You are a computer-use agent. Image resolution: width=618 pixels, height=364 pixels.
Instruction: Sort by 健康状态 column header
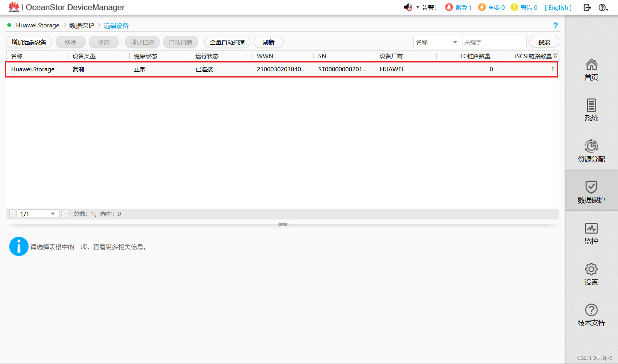146,56
